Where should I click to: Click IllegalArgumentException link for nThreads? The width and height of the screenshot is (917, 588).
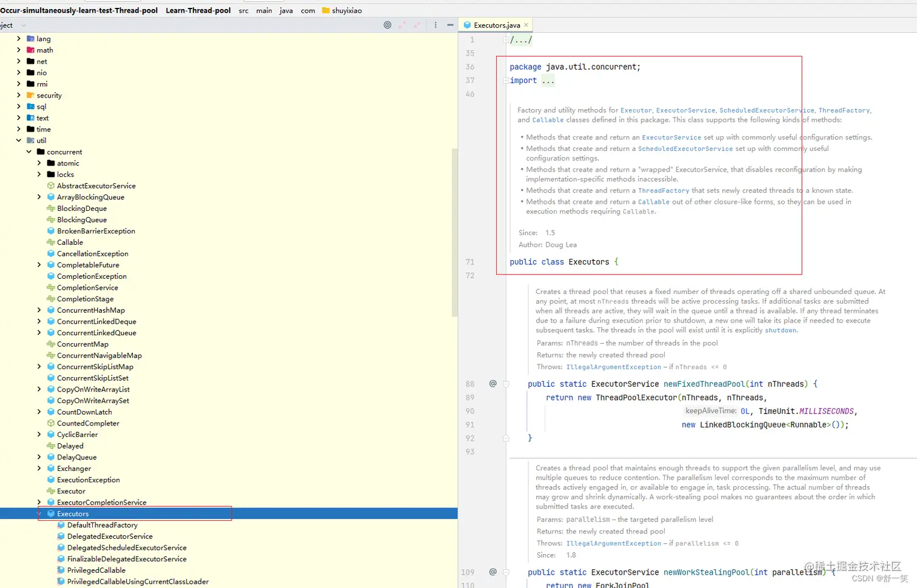614,367
